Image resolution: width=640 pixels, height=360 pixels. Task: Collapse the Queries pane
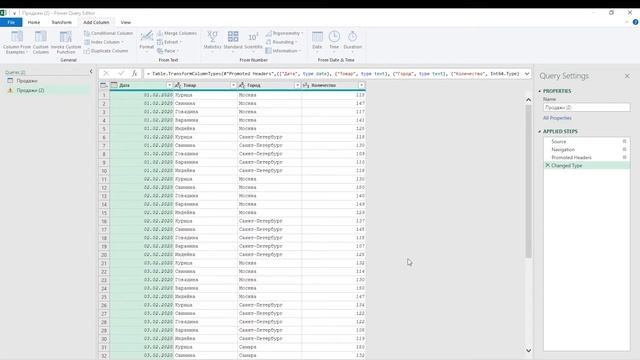pyautogui.click(x=91, y=72)
